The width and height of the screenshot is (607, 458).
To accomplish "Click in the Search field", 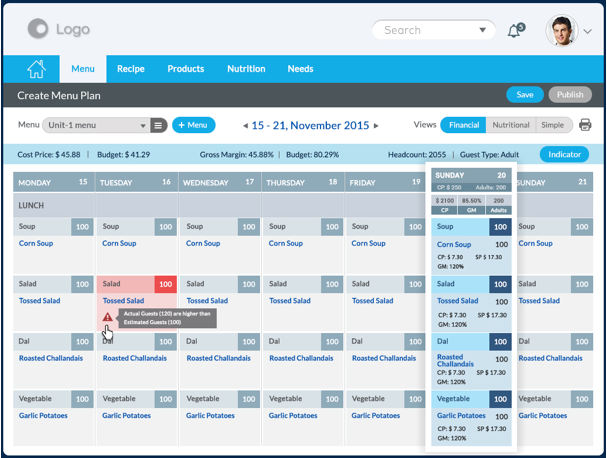I will coord(425,30).
